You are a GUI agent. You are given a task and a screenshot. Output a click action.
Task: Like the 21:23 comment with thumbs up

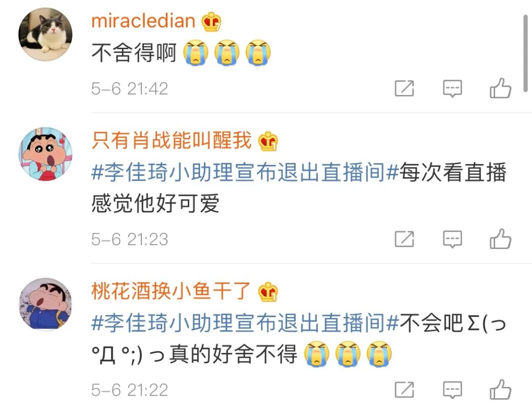[500, 239]
